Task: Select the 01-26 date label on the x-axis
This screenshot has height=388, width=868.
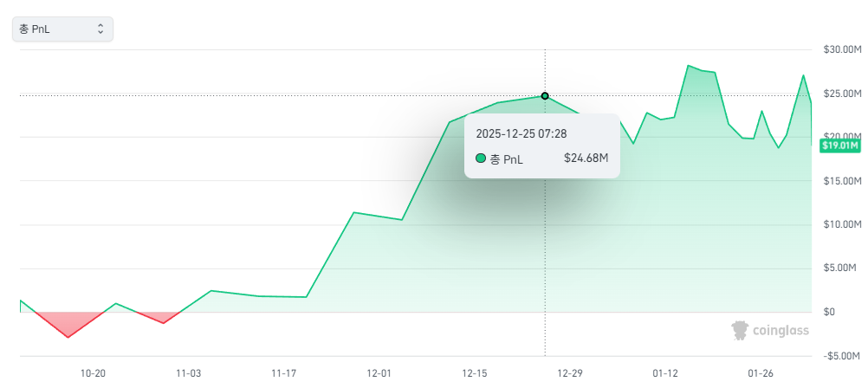Action: tap(761, 373)
